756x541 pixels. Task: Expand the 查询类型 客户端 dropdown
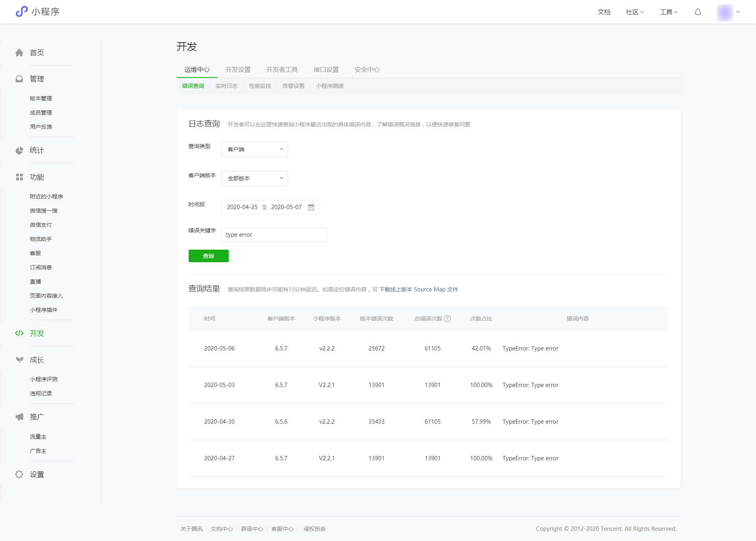[255, 149]
